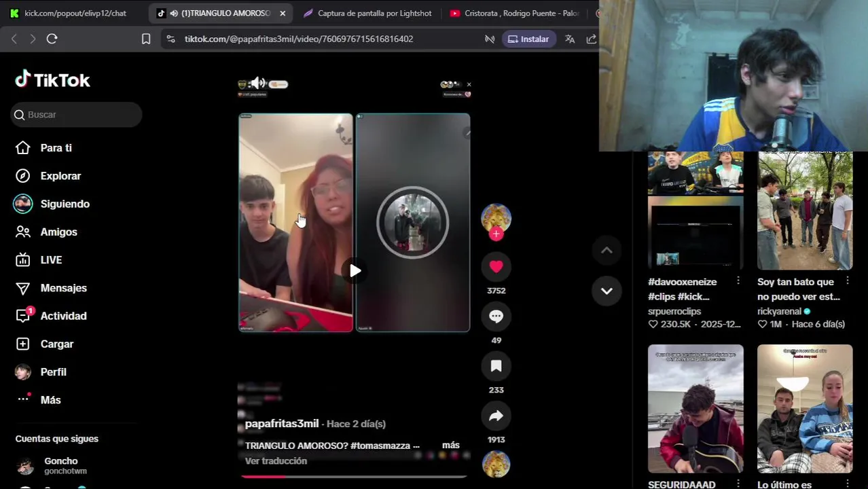Click the people icon beside Amigos
The image size is (868, 489).
pos(23,232)
